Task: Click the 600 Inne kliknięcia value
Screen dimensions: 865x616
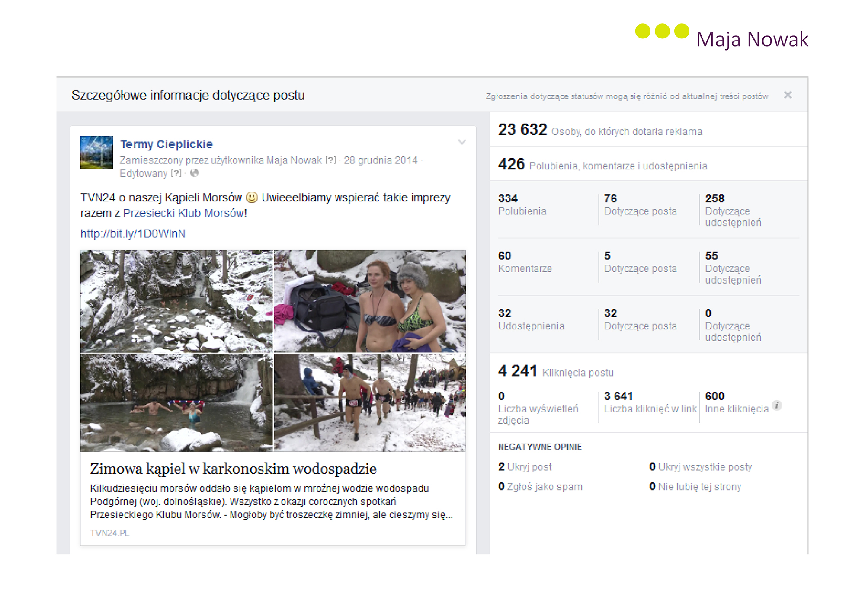Action: click(737, 402)
